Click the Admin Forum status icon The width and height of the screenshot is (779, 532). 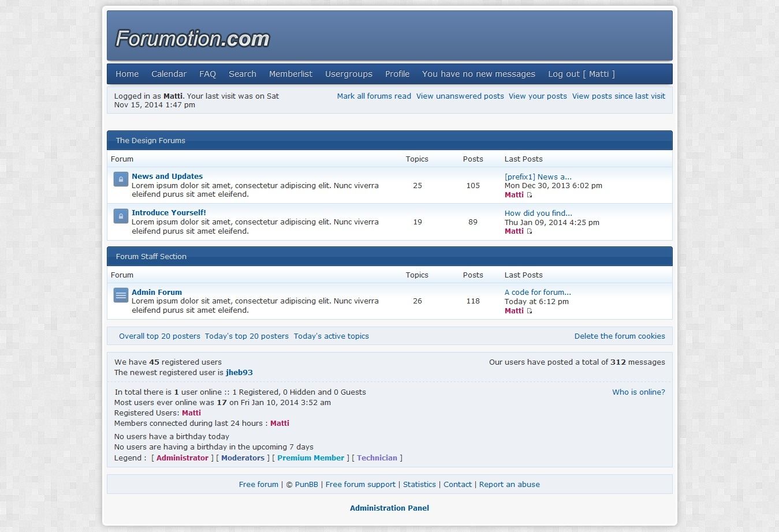pyautogui.click(x=121, y=295)
